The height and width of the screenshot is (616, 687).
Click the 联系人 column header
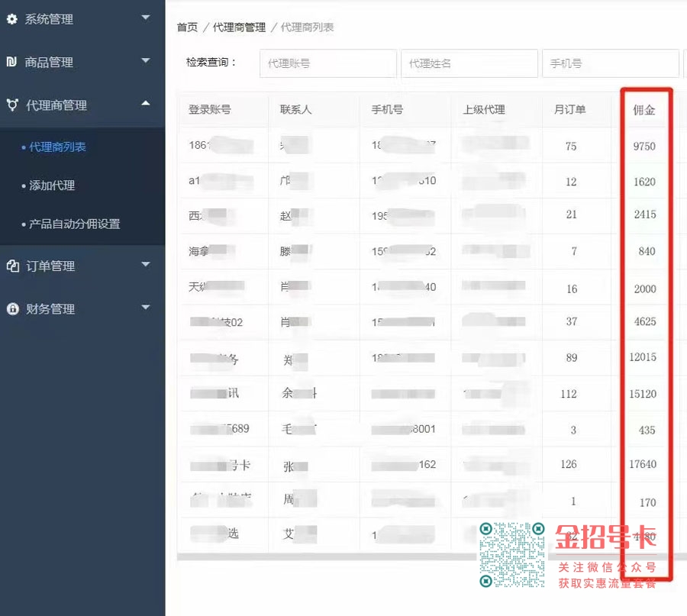295,109
